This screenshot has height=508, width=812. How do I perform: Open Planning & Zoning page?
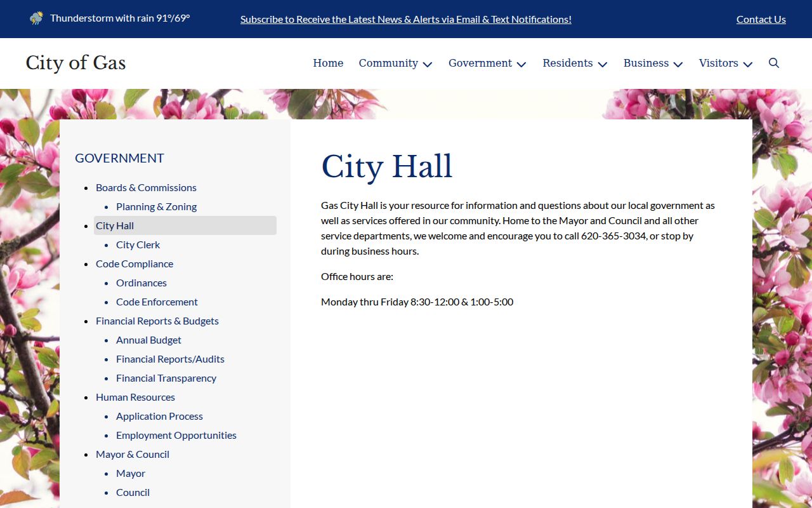[x=156, y=206]
